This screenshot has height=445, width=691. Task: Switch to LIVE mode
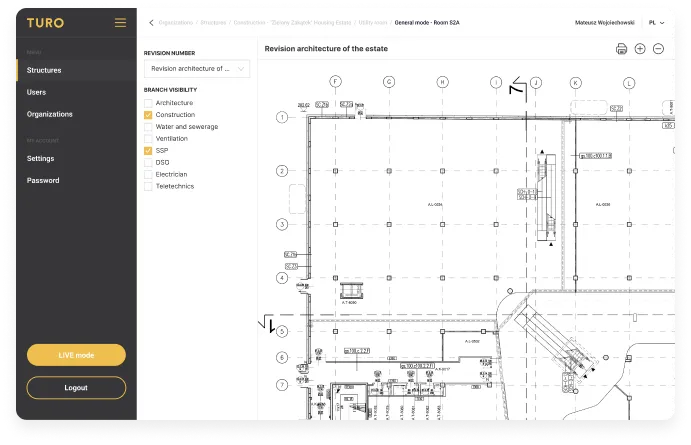click(76, 355)
